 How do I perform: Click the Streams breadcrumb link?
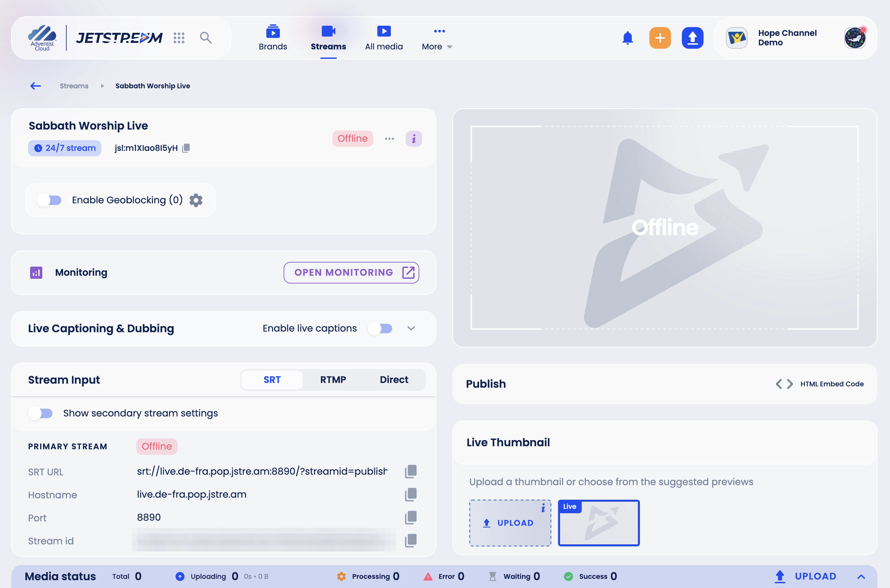(x=74, y=86)
